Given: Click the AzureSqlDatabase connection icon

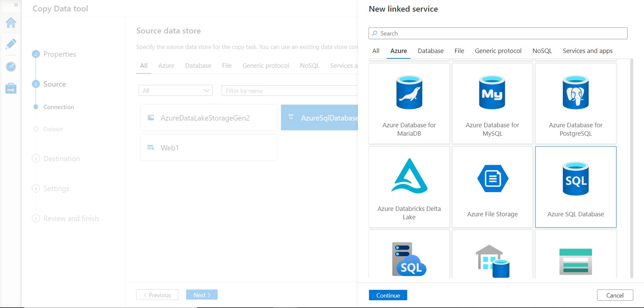Looking at the screenshot, I should pyautogui.click(x=291, y=117).
